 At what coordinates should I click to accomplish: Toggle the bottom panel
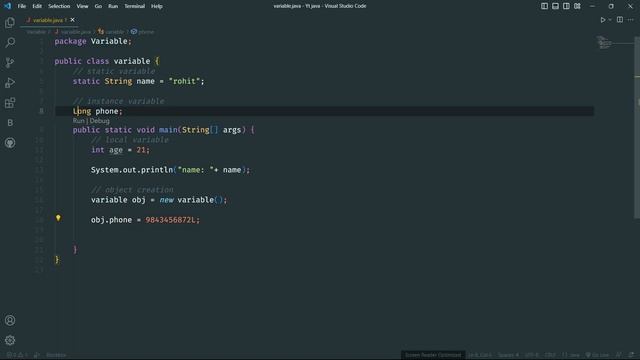tap(555, 6)
